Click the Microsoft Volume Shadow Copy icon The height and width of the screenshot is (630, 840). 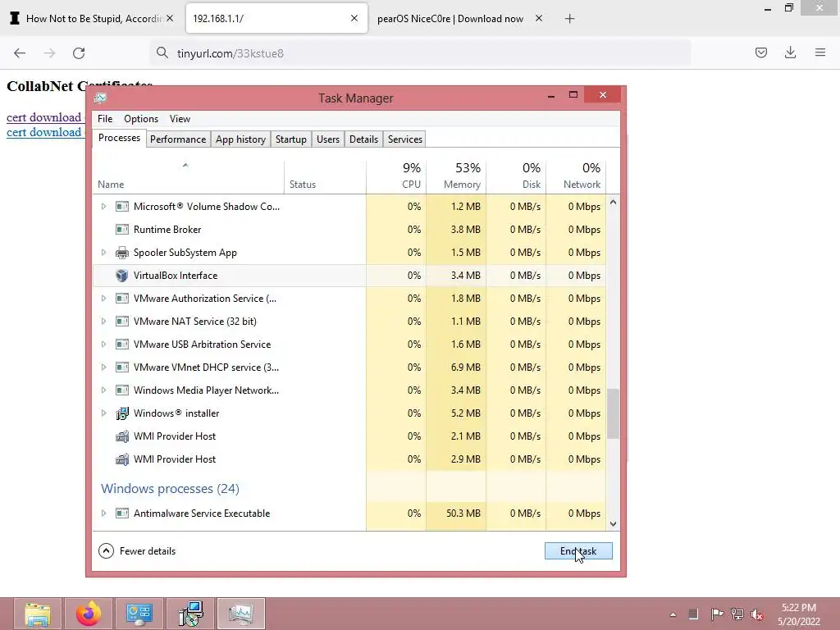point(122,206)
